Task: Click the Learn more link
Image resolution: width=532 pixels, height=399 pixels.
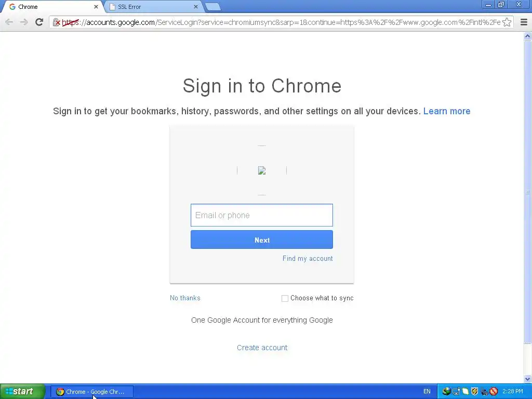Action: point(446,111)
